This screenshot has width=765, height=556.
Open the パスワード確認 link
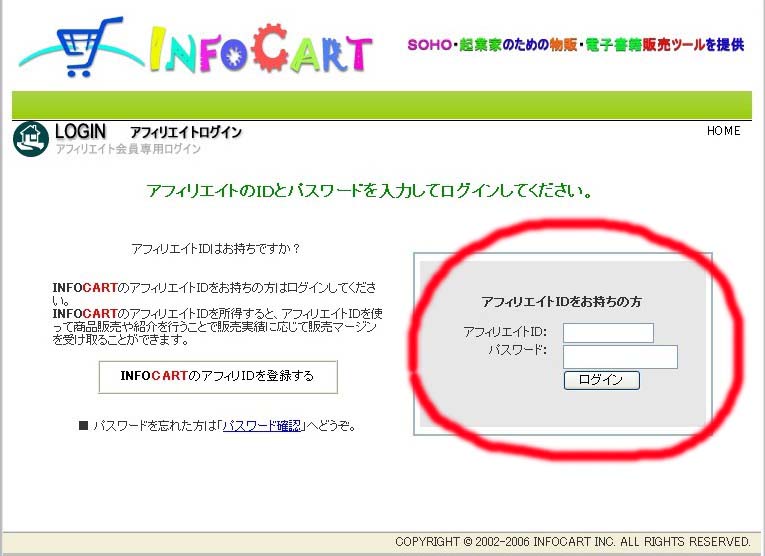point(263,426)
